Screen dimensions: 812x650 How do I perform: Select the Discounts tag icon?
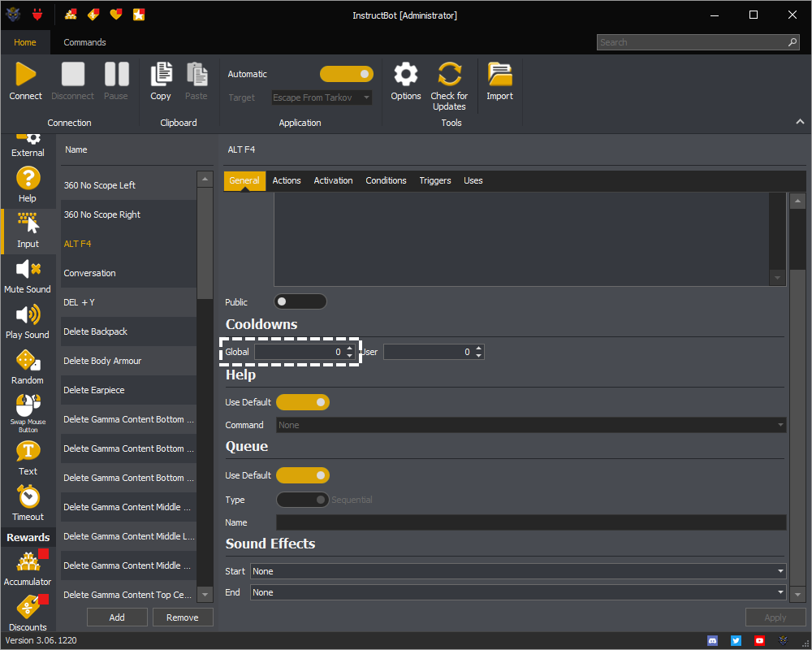[x=28, y=607]
